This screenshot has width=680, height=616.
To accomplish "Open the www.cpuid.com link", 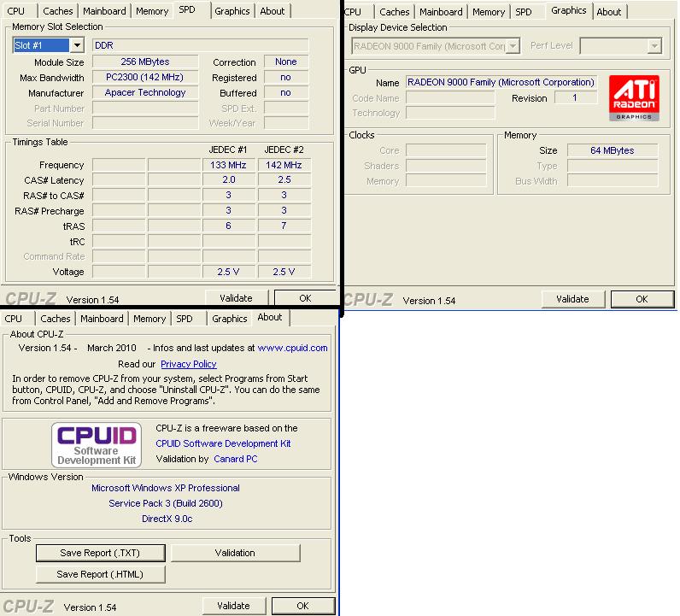I will pos(292,348).
